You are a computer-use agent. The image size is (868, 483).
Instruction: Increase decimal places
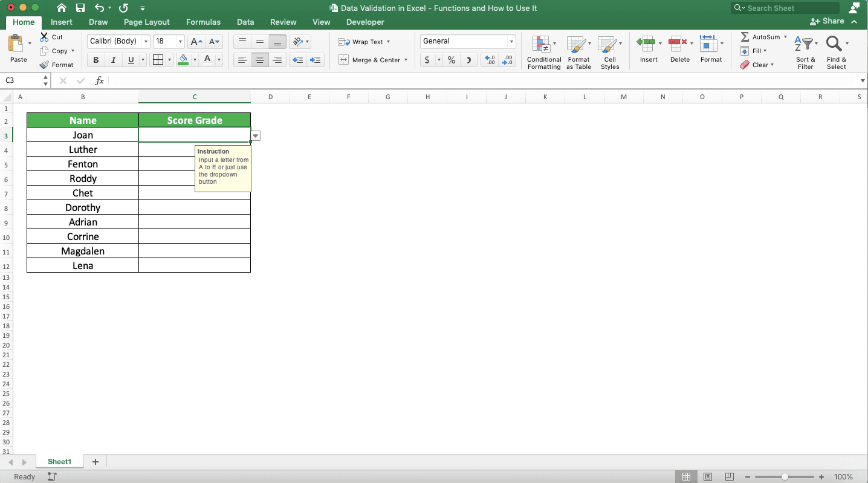pos(489,60)
